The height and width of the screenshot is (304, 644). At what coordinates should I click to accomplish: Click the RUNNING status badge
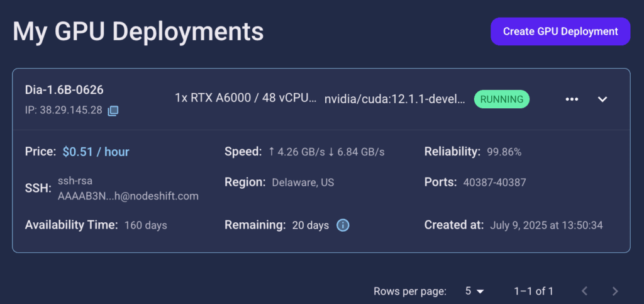501,99
